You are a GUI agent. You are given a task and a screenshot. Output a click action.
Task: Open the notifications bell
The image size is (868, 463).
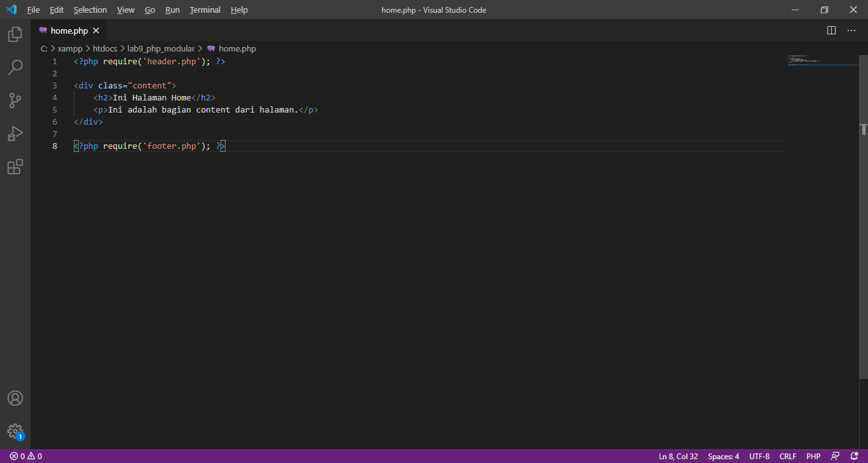coord(855,456)
